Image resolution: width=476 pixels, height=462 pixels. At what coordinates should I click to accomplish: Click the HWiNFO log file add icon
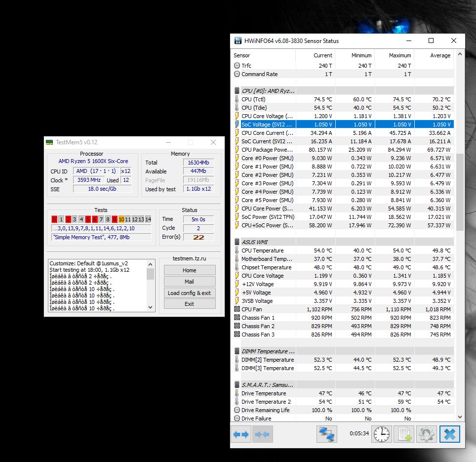coord(404,434)
